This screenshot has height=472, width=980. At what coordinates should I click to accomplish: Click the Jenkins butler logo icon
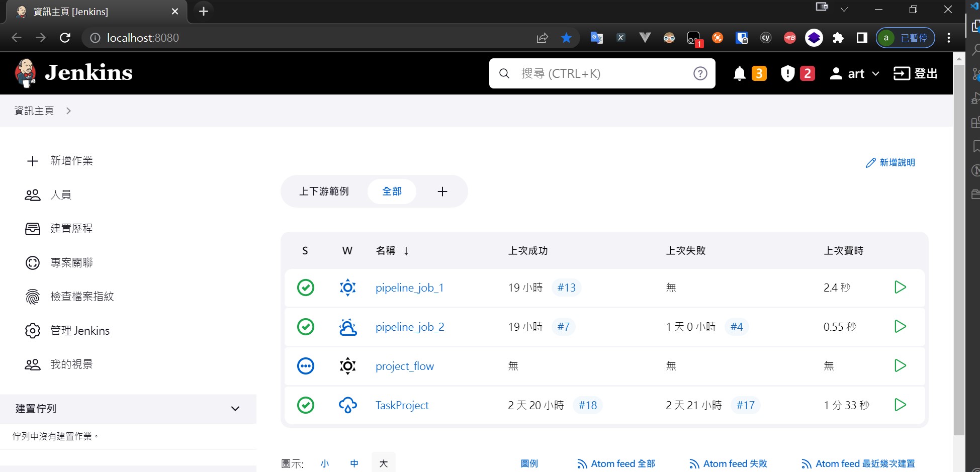point(25,73)
